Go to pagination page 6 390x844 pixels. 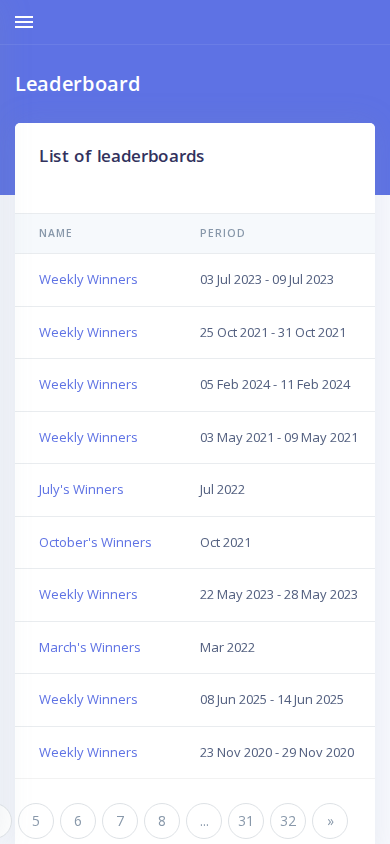[x=78, y=821]
